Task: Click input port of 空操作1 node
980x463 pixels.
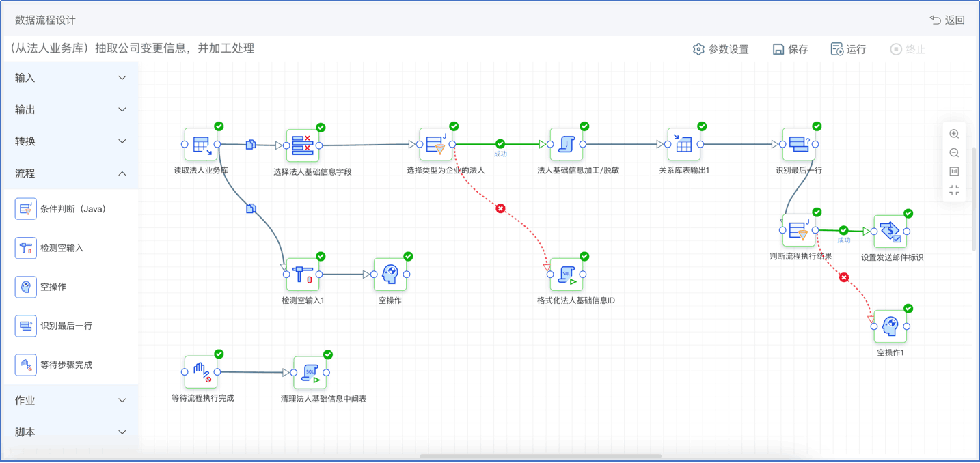Action: [874, 327]
